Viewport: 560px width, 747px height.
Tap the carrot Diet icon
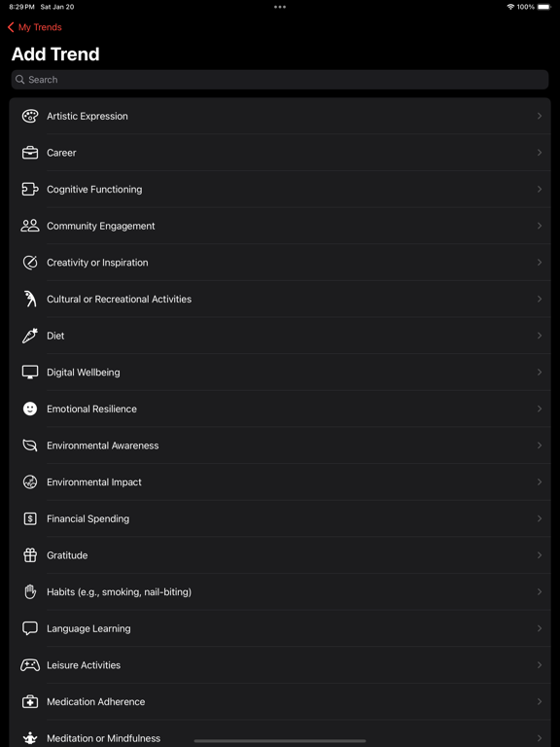30,336
